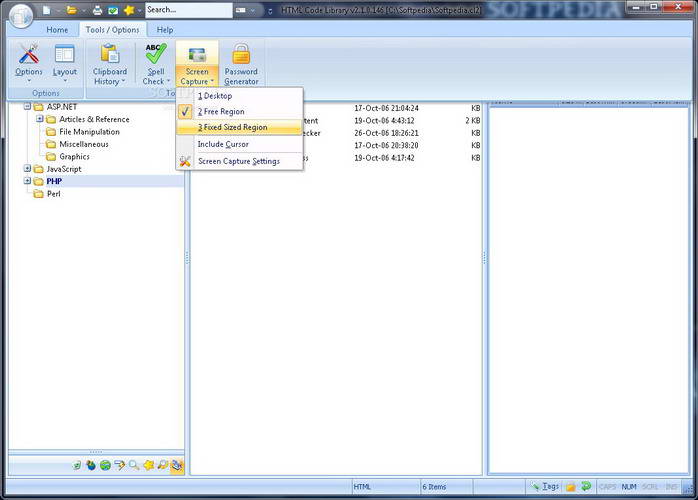Viewport: 698px width, 500px height.
Task: Choose 1 Desktop capture mode
Action: point(239,96)
